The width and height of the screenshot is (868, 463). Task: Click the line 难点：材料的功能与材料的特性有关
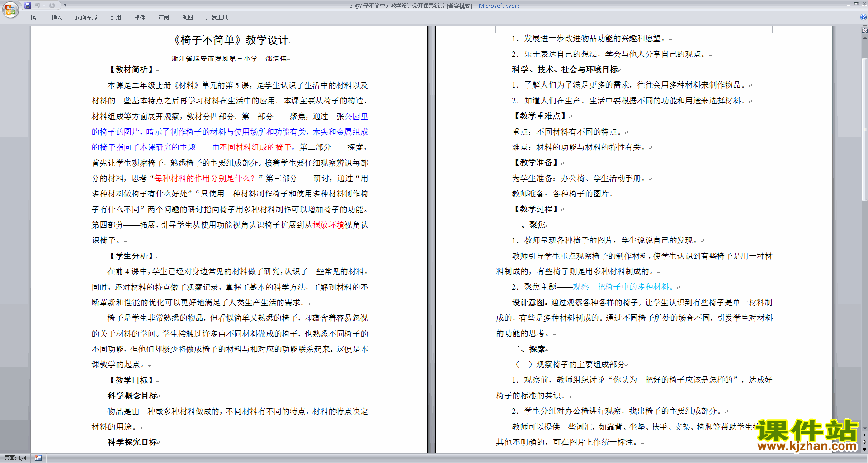pyautogui.click(x=580, y=147)
